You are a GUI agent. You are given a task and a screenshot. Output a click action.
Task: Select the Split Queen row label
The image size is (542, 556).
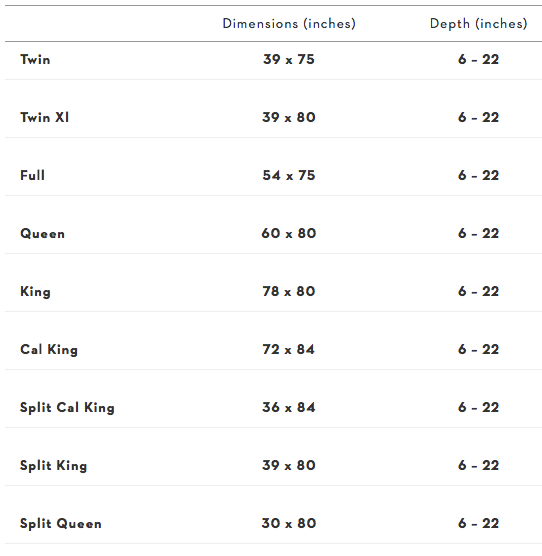(61, 524)
